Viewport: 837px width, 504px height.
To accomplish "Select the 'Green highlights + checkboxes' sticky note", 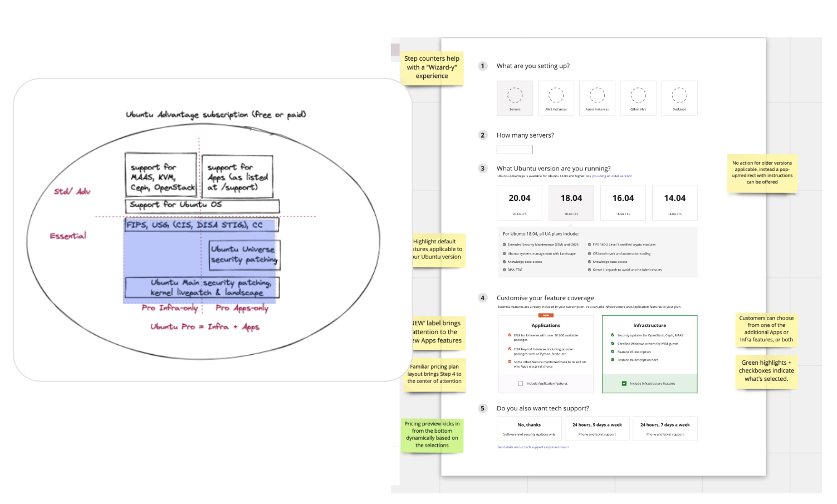I will coord(766,371).
